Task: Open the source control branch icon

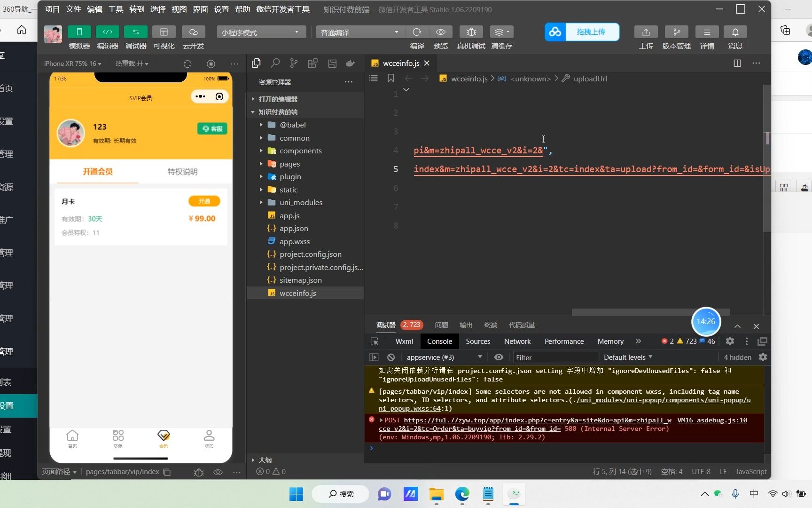Action: coord(294,63)
